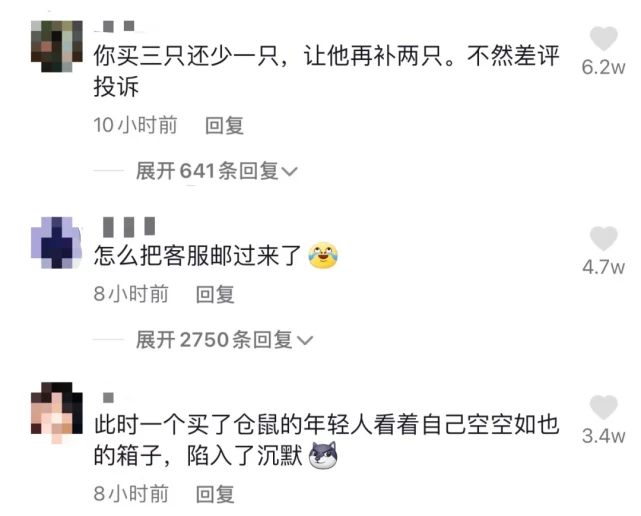Click the chevron next to 展开2750条回复

305,341
